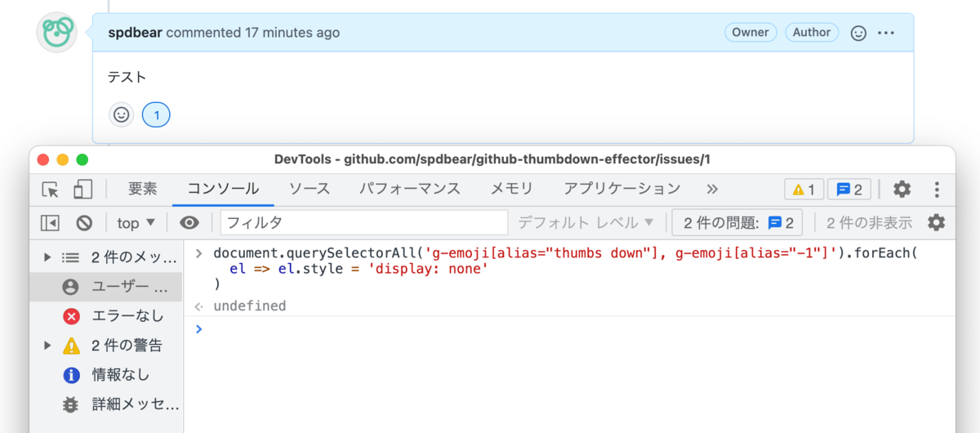Open live expression eye icon
Viewport: 980px width, 433px height.
pyautogui.click(x=189, y=222)
